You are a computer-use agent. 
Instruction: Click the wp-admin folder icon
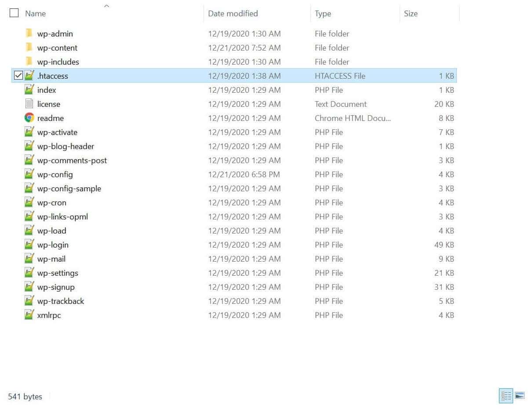pyautogui.click(x=29, y=33)
